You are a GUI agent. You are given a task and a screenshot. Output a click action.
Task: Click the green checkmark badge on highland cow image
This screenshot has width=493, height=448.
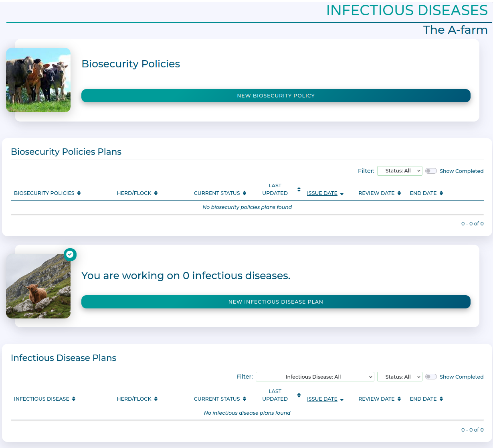[x=70, y=254]
